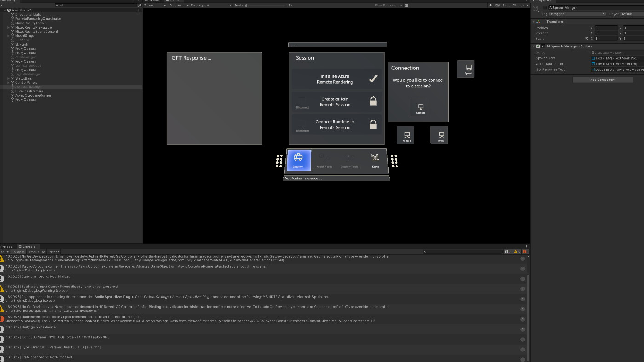This screenshot has height=362, width=644.
Task: Click the Transform component icon
Action: [x=538, y=22]
